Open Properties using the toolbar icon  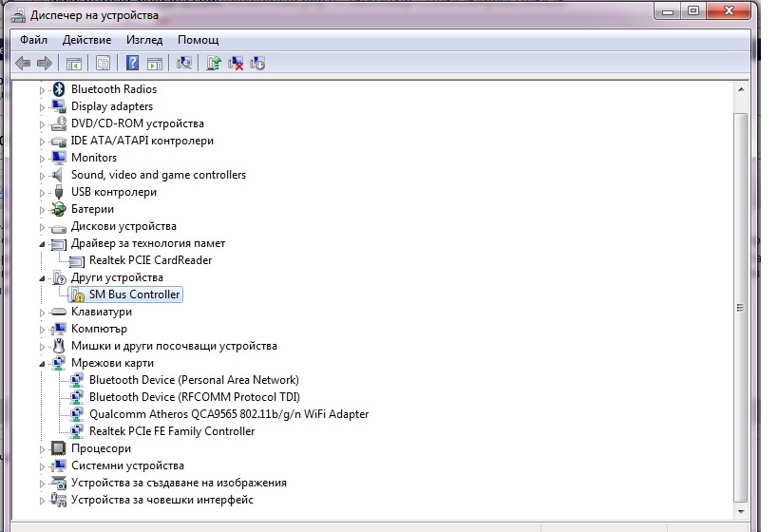click(103, 63)
